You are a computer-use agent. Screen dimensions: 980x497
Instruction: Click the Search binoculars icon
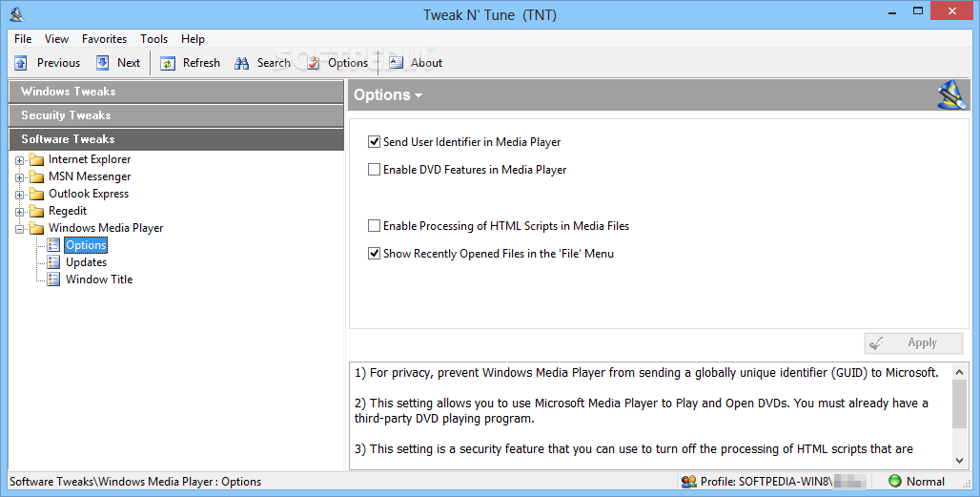click(x=242, y=63)
